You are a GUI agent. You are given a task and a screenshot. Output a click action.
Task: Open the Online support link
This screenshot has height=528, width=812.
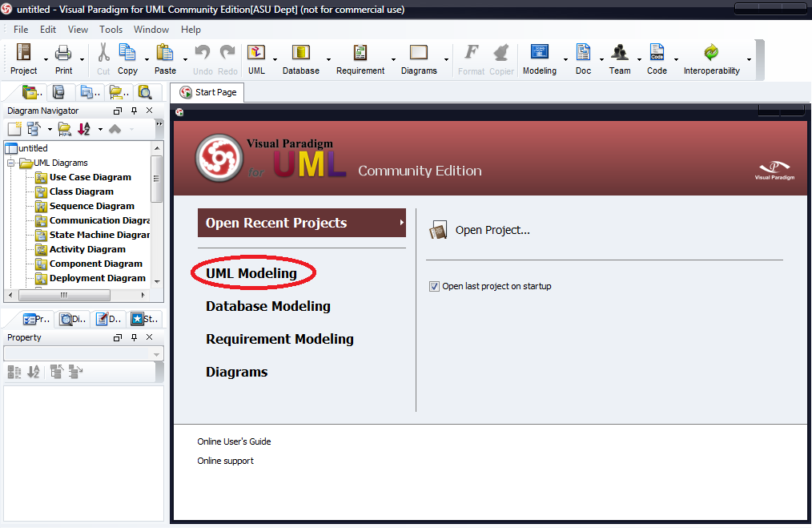pos(225,461)
